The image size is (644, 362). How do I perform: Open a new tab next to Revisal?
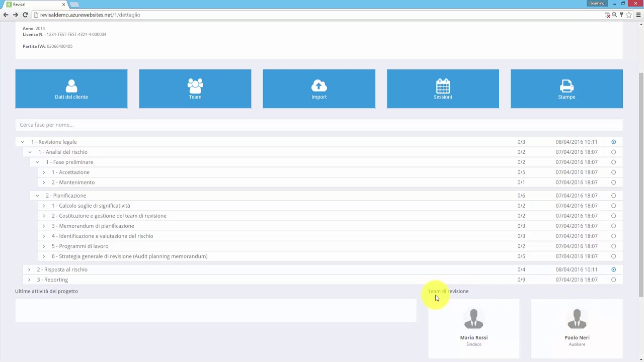[x=74, y=5]
